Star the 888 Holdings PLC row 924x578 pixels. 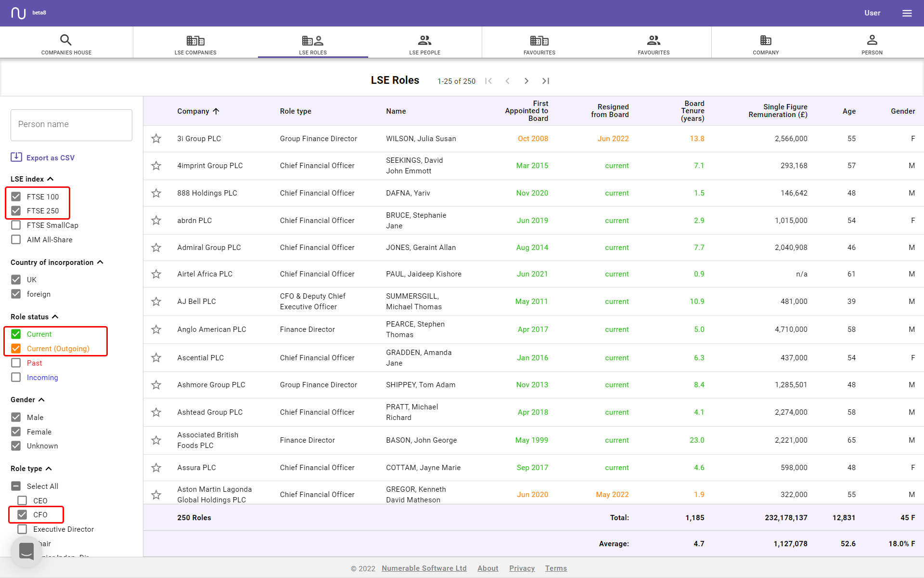pos(156,193)
